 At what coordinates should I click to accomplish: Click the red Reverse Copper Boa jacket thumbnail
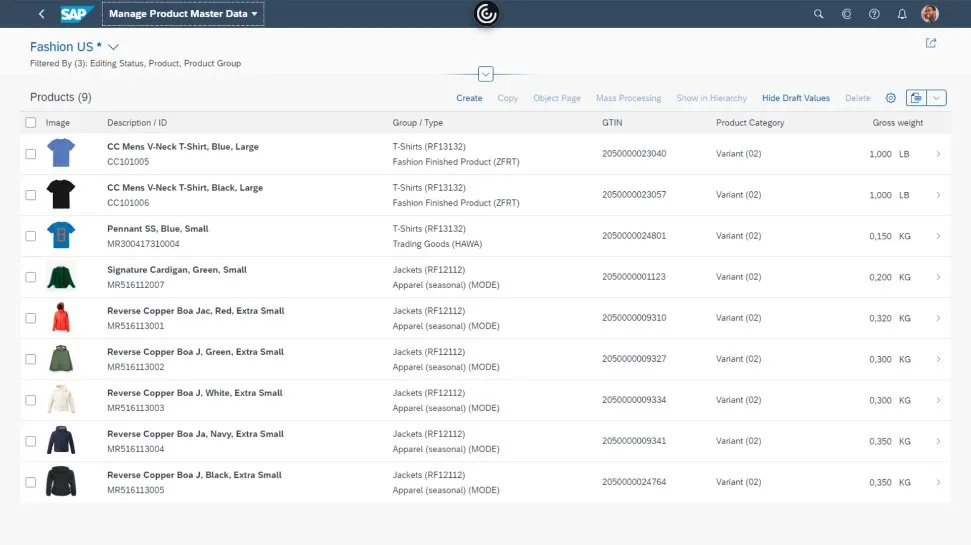pyautogui.click(x=61, y=318)
